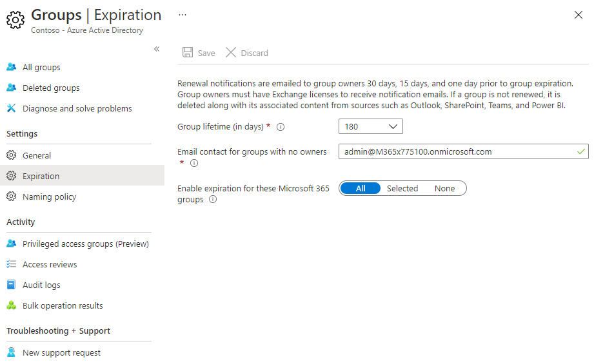Screen dimensions: 594x364
Task: Set group expiration to None
Action: tap(444, 188)
